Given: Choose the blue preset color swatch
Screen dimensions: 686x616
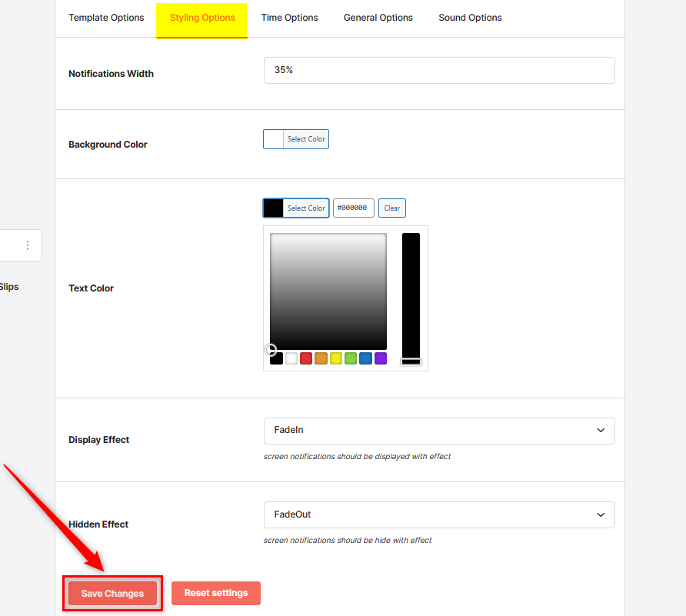Looking at the screenshot, I should [365, 358].
